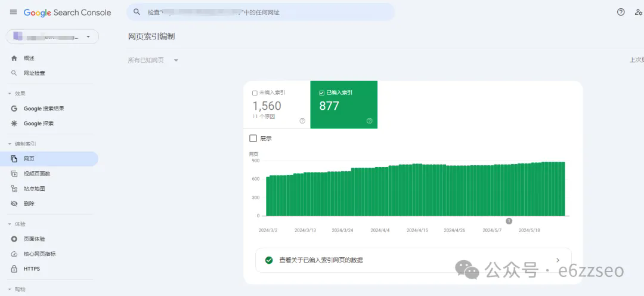This screenshot has height=296, width=644.
Task: Click the 删除 removals icon
Action: click(14, 203)
